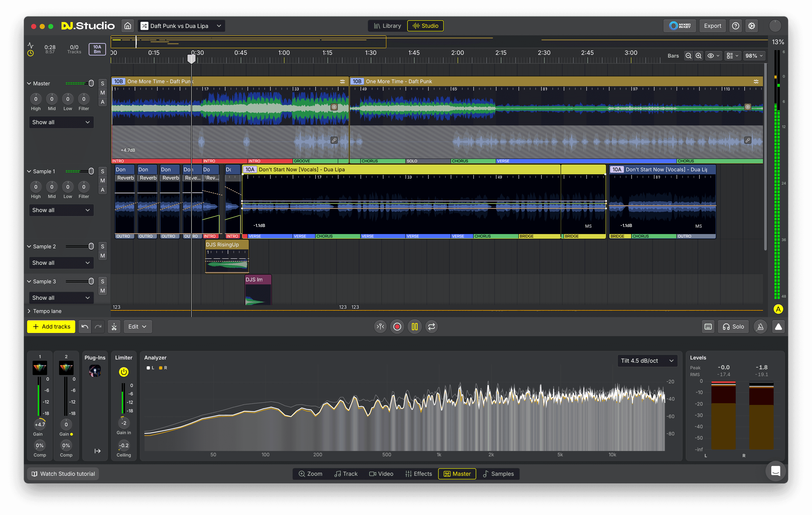
Task: Mute the Sample 1 track
Action: tap(103, 180)
